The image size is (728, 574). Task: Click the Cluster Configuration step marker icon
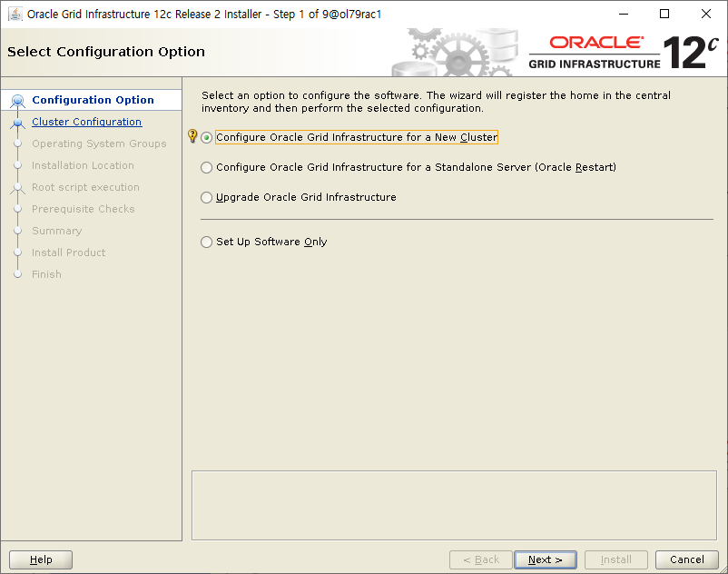(x=17, y=123)
